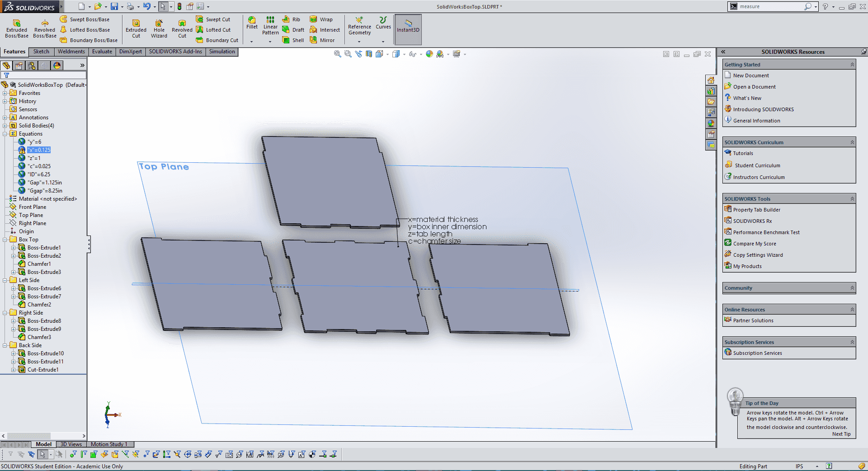The width and height of the screenshot is (868, 471).
Task: Click the feature tree horizontal scrollbar
Action: point(43,436)
